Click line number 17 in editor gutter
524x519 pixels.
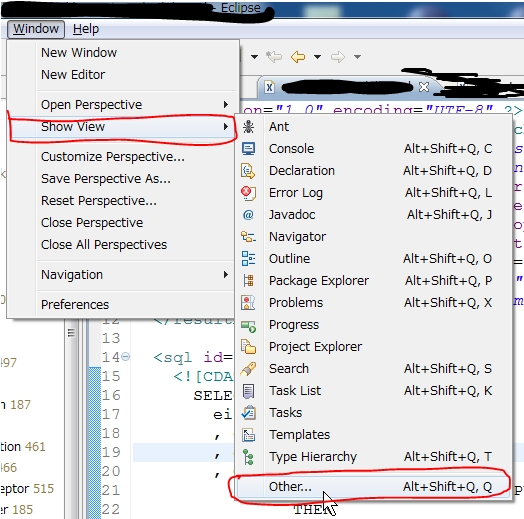(x=111, y=414)
